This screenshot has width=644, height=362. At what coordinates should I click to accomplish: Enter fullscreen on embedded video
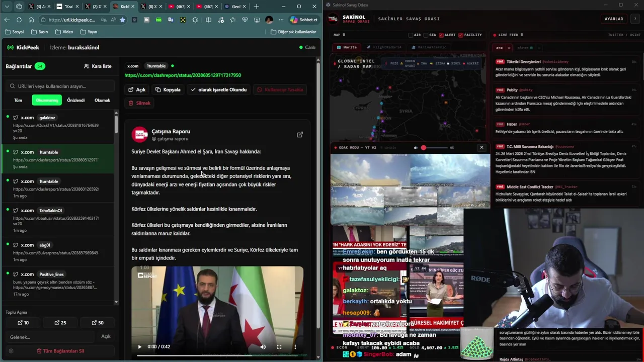click(279, 346)
